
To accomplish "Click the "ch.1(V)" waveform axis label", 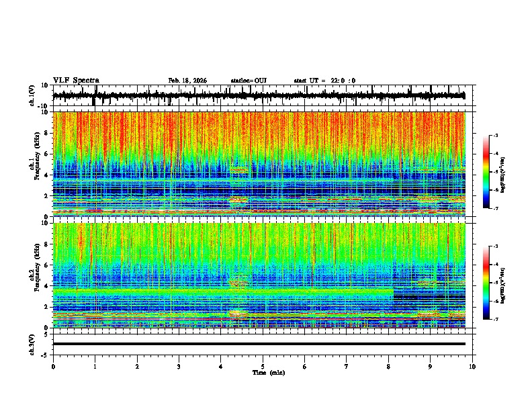I will pyautogui.click(x=32, y=95).
